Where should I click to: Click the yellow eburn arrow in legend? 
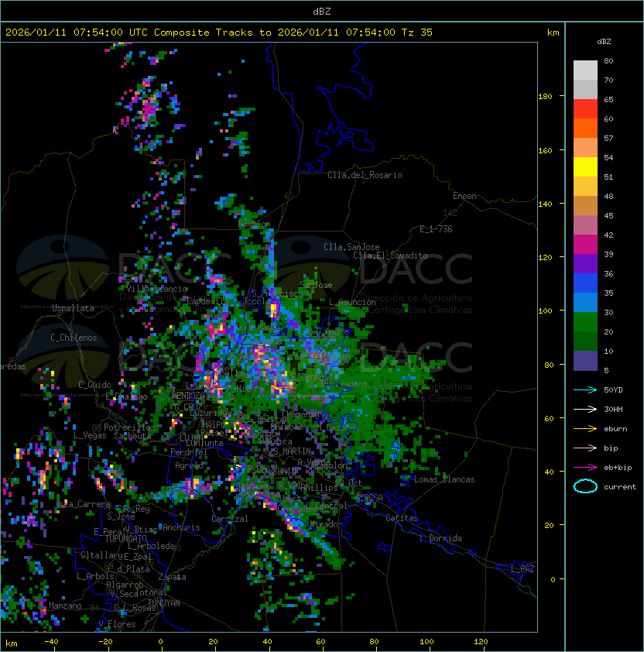(585, 428)
